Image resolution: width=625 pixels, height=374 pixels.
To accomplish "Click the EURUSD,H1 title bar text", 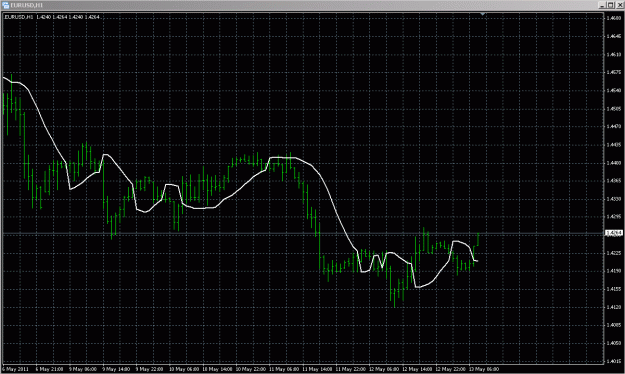I will pyautogui.click(x=27, y=5).
